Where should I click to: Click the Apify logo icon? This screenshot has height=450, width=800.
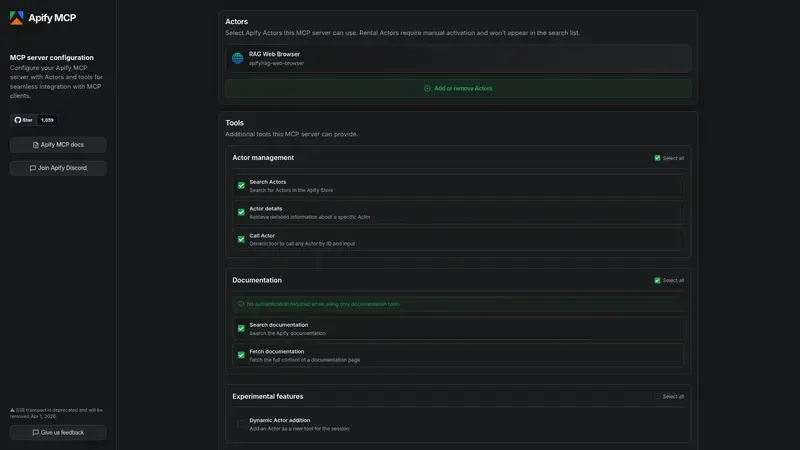(16, 18)
